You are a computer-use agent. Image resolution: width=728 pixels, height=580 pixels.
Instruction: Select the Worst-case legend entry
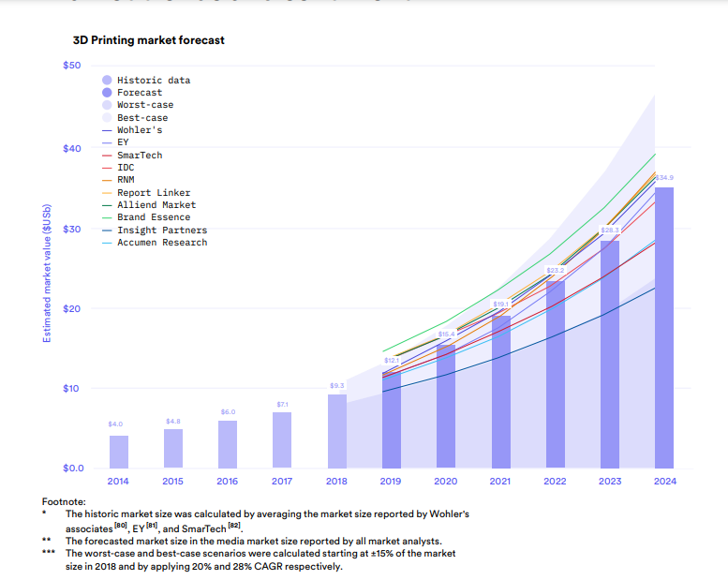(x=143, y=105)
